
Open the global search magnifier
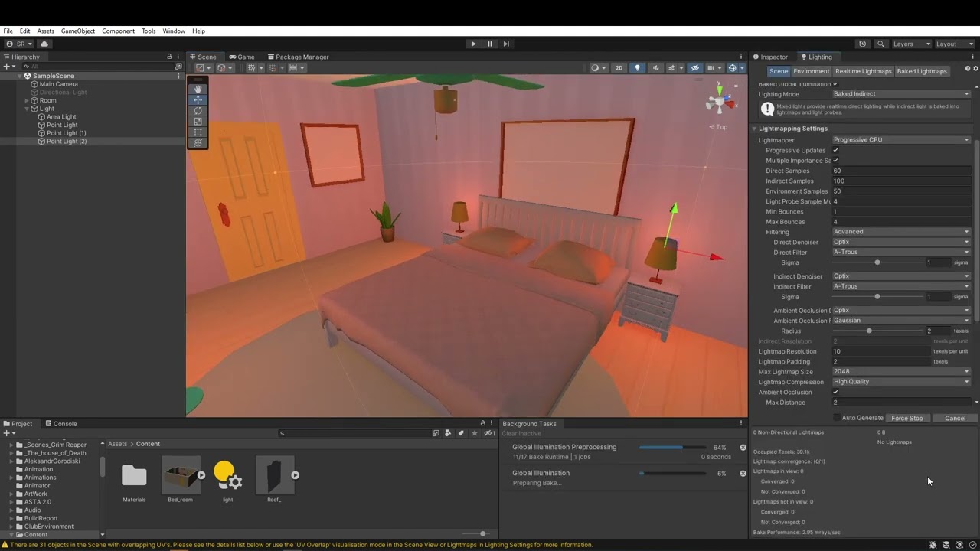(x=880, y=44)
